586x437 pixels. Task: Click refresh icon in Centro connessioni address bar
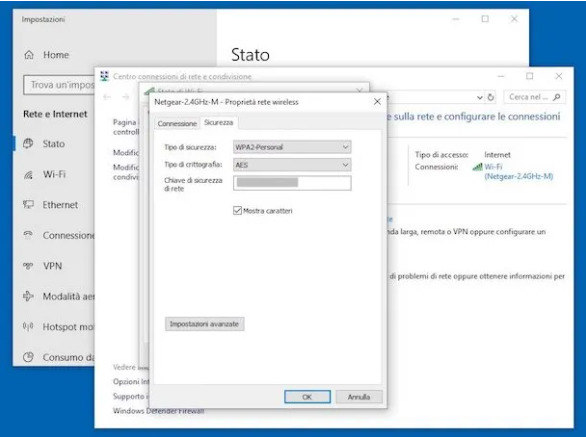[x=490, y=97]
